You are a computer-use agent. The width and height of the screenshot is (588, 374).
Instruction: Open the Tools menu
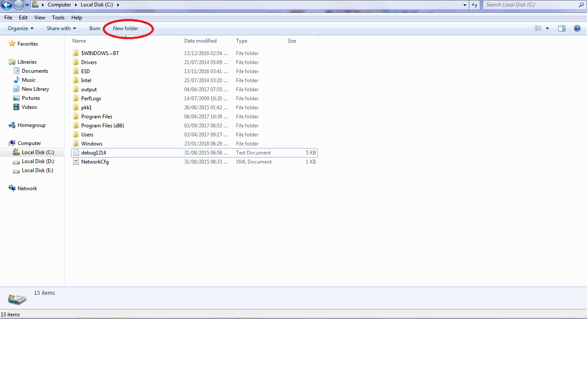[x=58, y=18]
